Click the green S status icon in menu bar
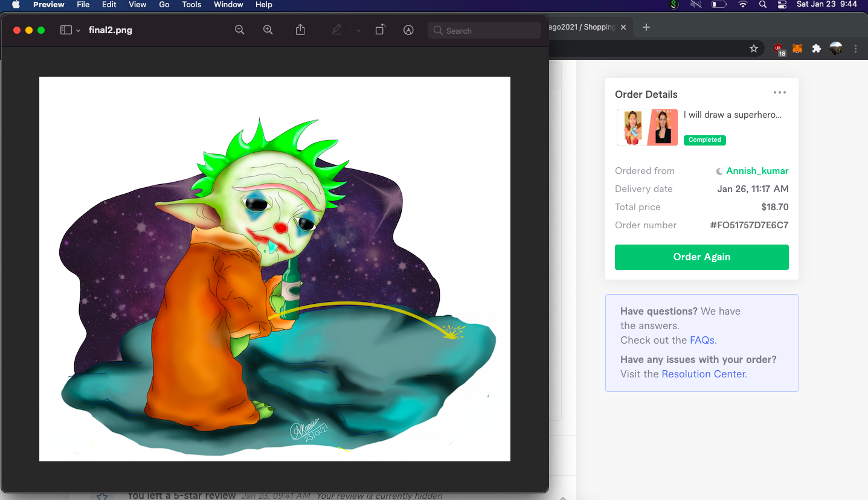 674,4
